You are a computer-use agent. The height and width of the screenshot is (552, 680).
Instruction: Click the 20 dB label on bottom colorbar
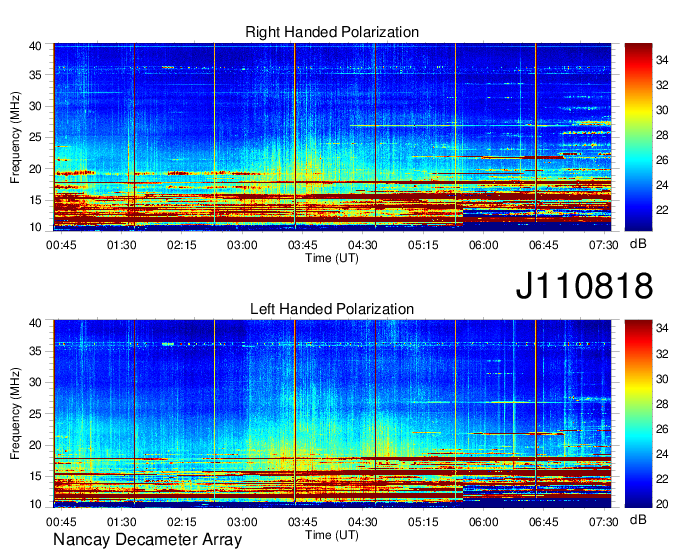tap(662, 504)
